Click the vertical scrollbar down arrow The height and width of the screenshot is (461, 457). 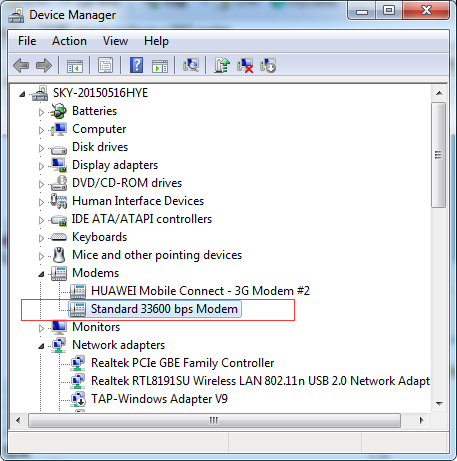click(439, 404)
